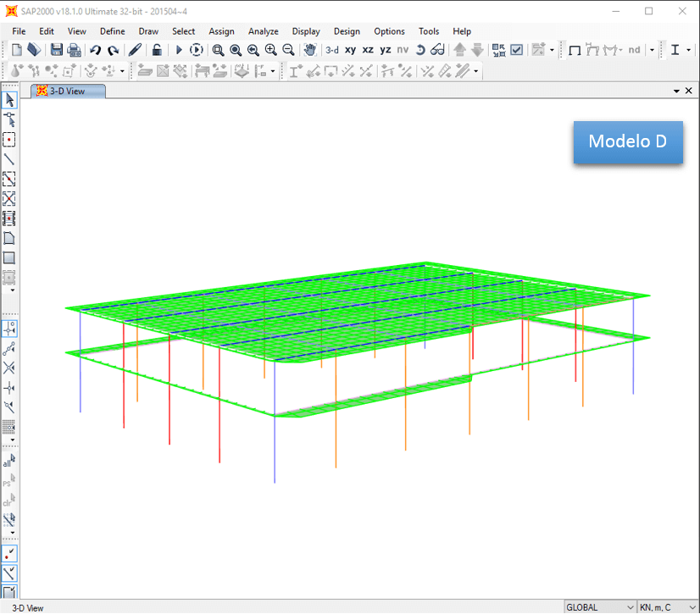
Task: Toggle the Set Display Options checkbox icon
Action: (x=515, y=49)
